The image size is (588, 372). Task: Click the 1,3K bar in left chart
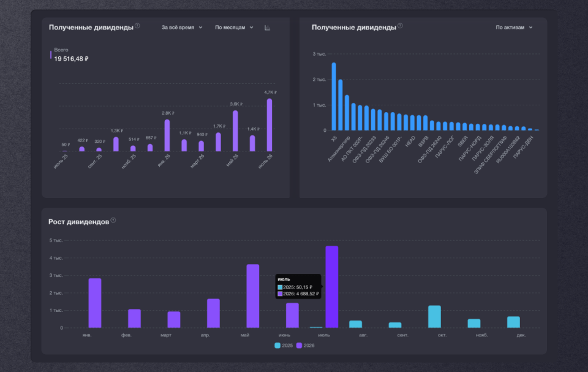click(x=116, y=144)
